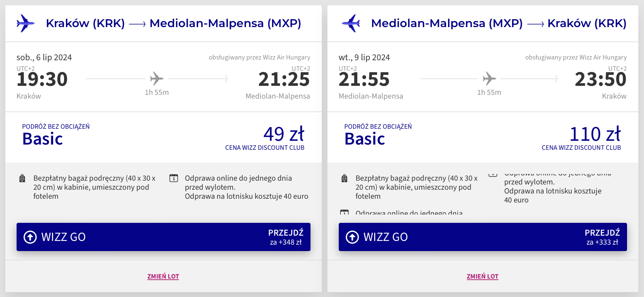Click the gray plane icon on the return flight timeline

[489, 79]
